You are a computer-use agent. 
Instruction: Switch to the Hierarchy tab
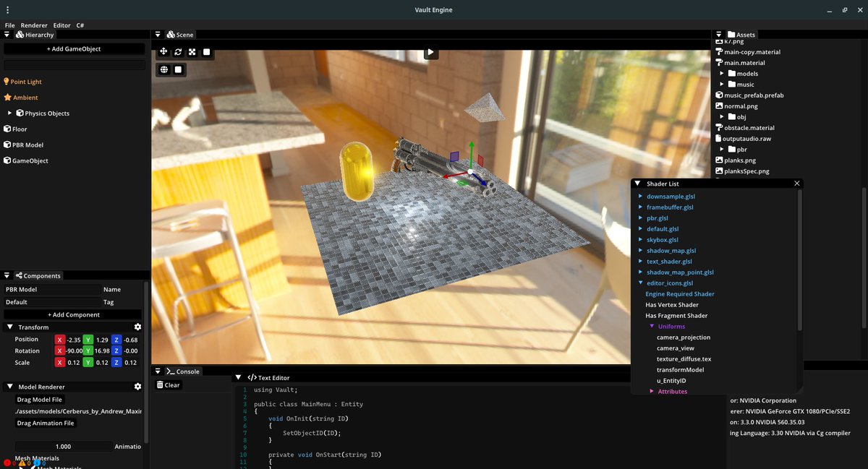34,35
